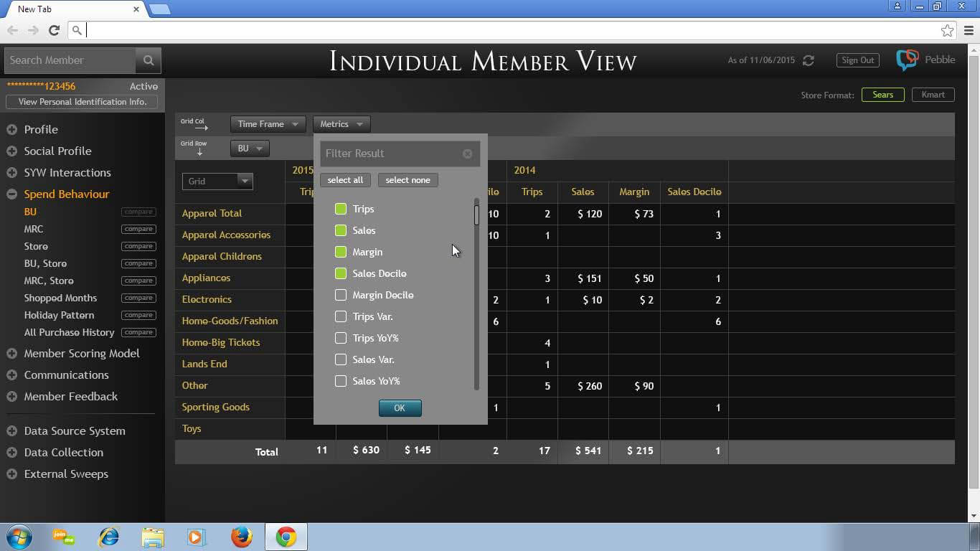Click the Pebble logo icon
The width and height of the screenshot is (980, 551).
coord(908,60)
